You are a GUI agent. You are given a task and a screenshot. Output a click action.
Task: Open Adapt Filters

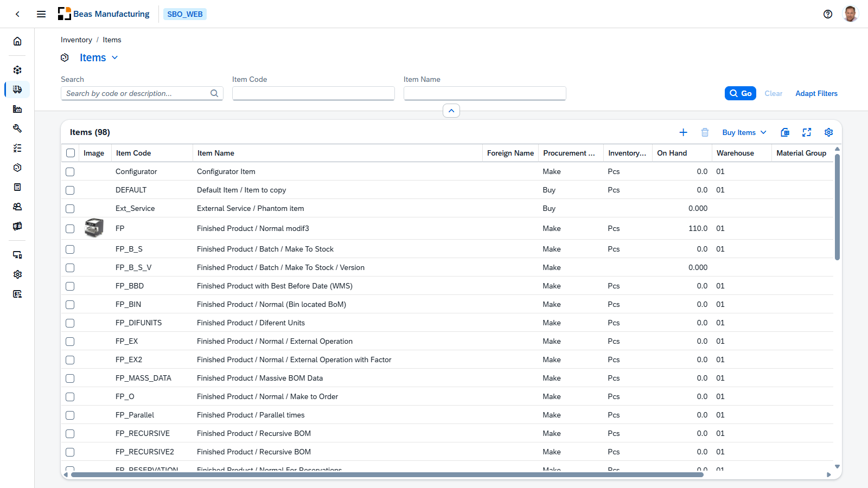[x=816, y=93]
